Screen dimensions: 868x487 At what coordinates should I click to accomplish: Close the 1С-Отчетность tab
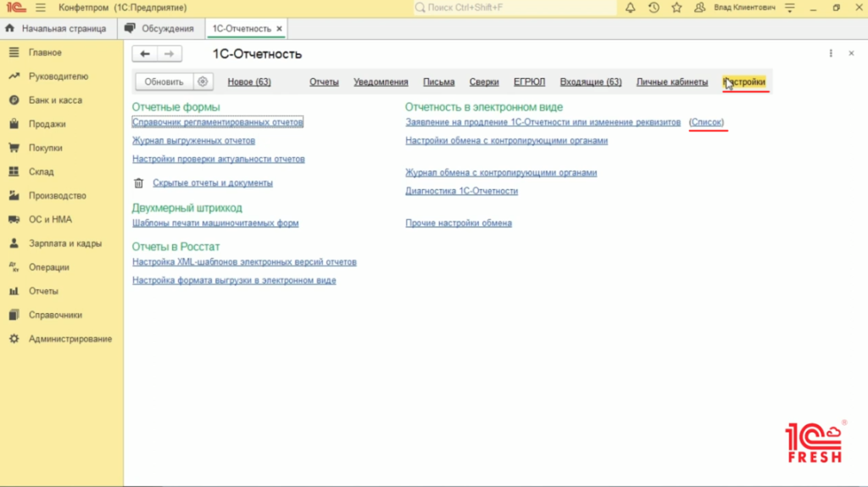(279, 29)
